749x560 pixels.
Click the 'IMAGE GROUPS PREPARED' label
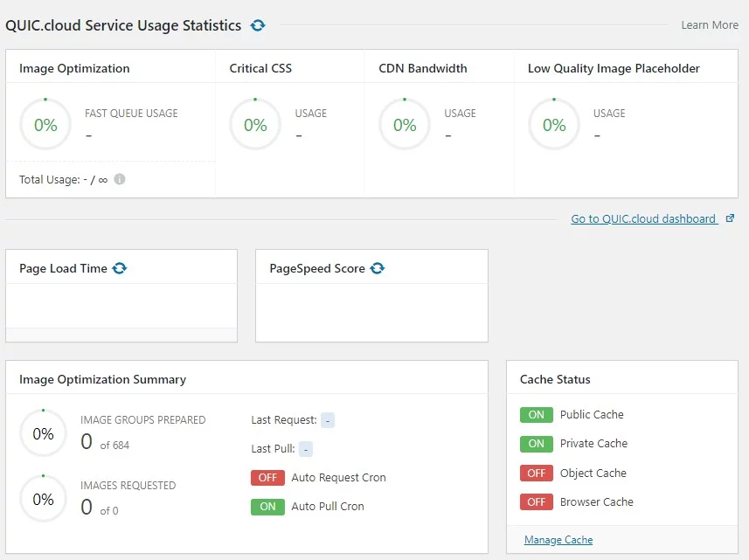tap(142, 419)
